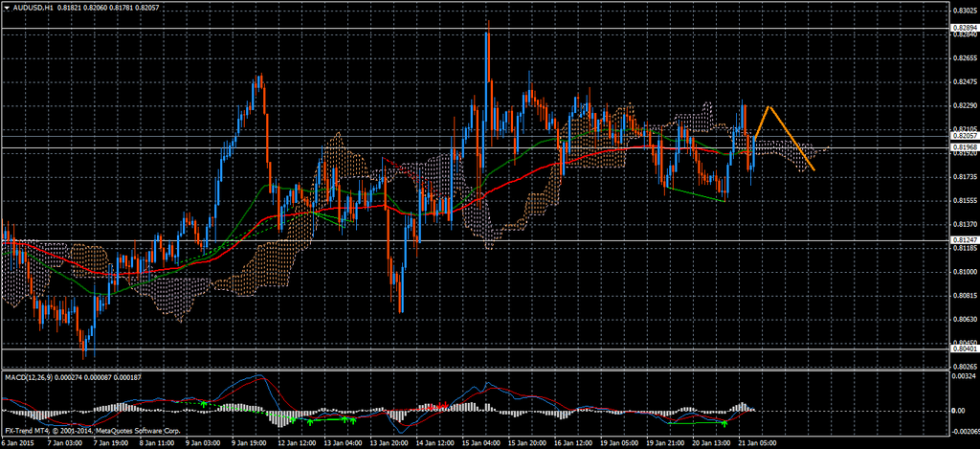The width and height of the screenshot is (980, 449).
Task: Click the 16 Jan 12:00 time label
Action: 575,443
